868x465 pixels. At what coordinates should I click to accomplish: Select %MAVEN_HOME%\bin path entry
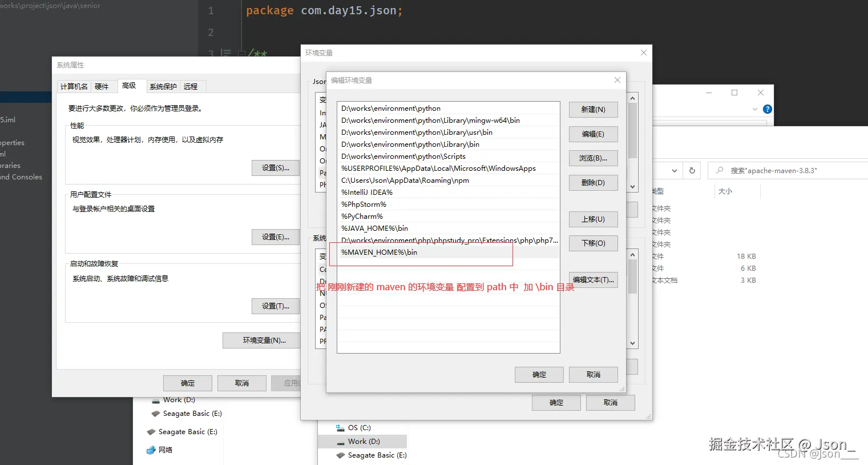click(448, 252)
